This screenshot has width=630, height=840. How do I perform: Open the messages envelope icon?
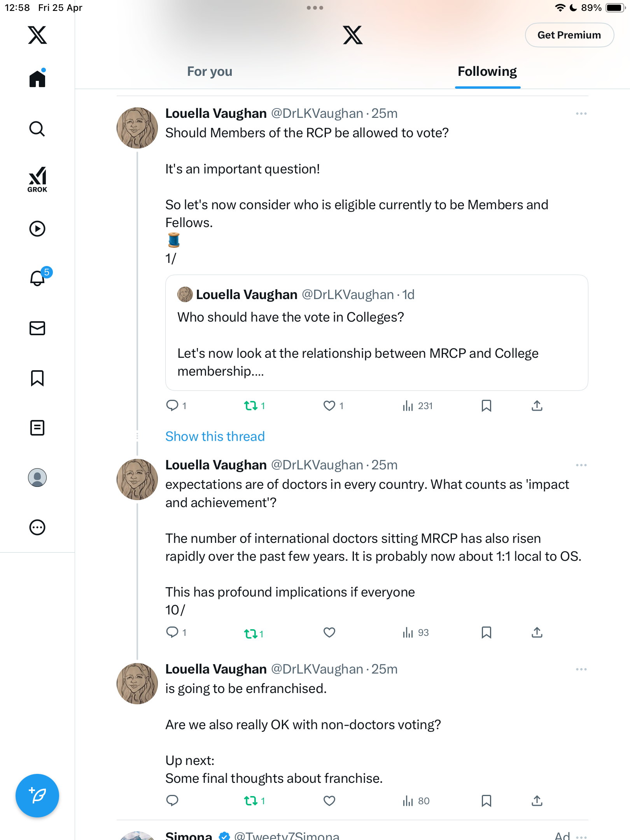click(37, 328)
